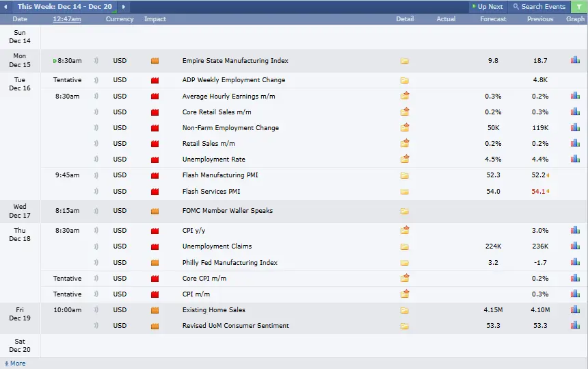Open detail folder for Non-Farm Employment Change
The height and width of the screenshot is (369, 588).
pyautogui.click(x=404, y=127)
